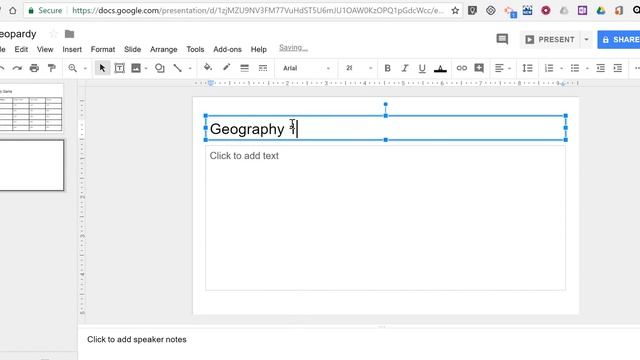The image size is (640, 360).
Task: Click the Numbered list icon
Action: (x=549, y=68)
